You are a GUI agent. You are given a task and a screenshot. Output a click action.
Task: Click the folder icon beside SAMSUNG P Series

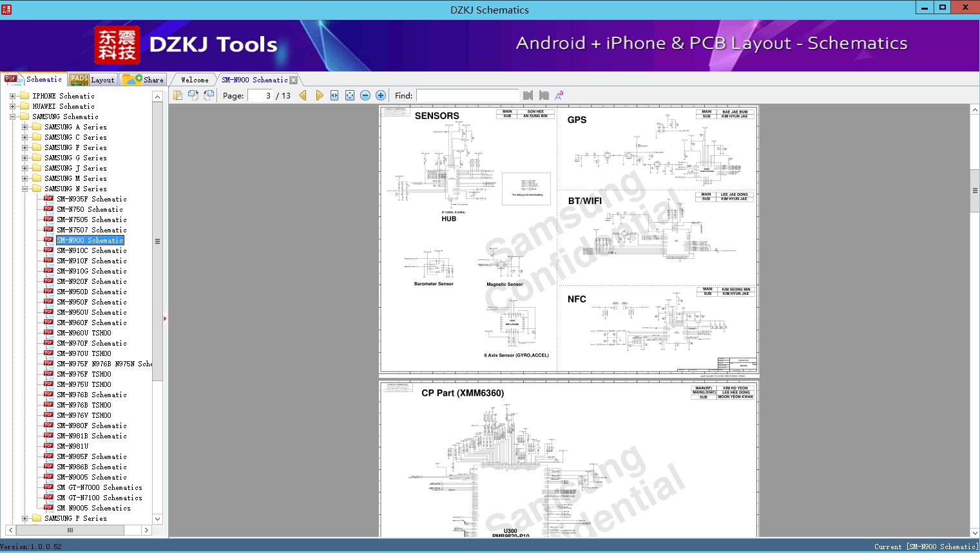37,518
